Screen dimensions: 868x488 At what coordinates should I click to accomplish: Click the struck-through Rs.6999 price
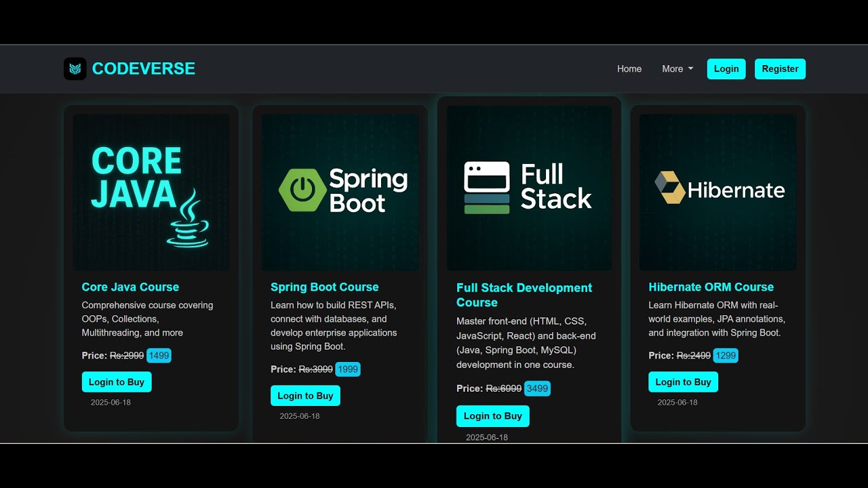504,388
